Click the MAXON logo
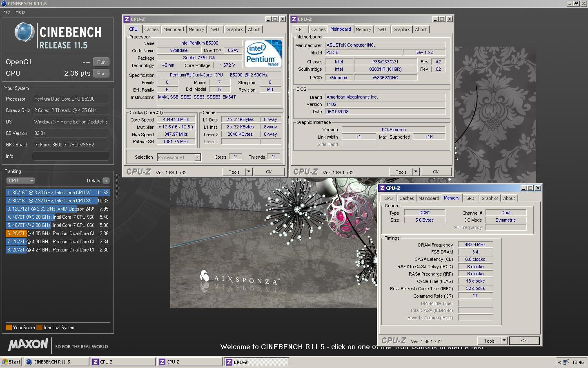The width and height of the screenshot is (588, 368). coord(28,345)
